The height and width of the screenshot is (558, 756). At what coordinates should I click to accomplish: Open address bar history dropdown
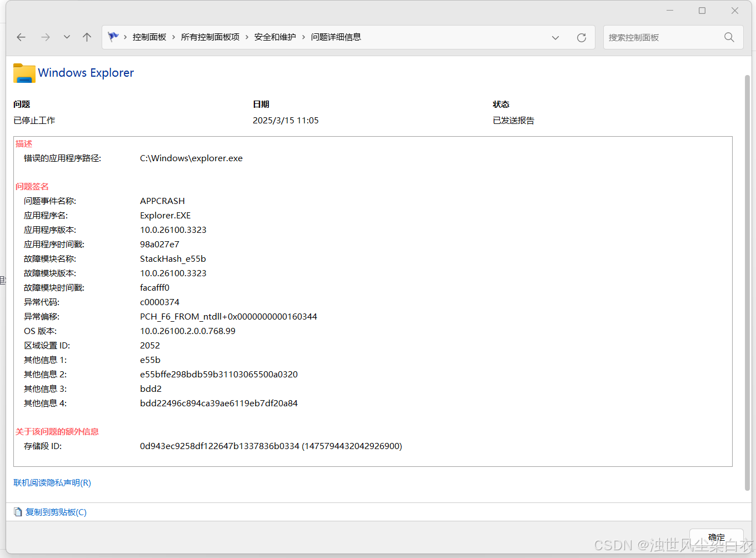pyautogui.click(x=555, y=38)
